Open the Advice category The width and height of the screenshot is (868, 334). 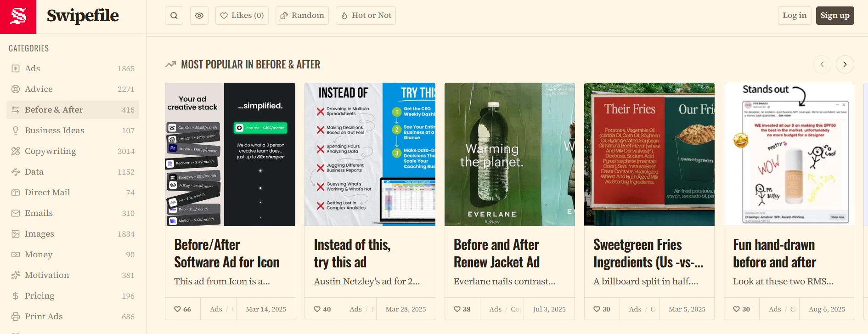click(73, 89)
